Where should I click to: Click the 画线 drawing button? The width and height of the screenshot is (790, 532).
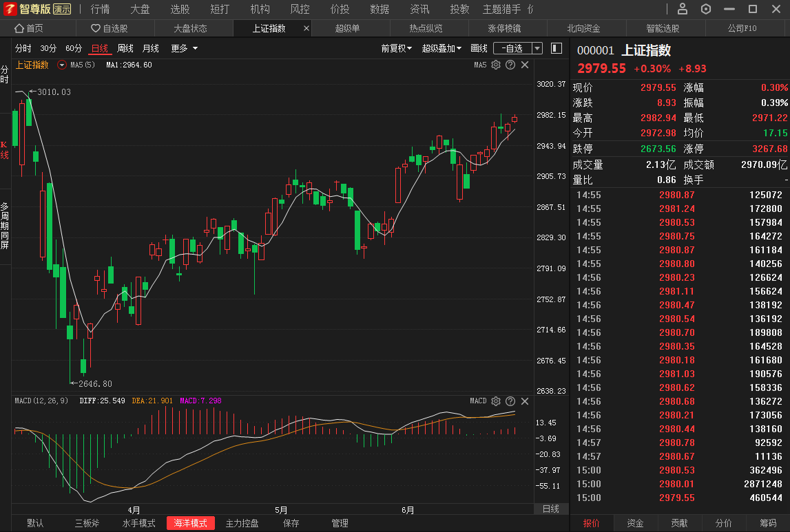tap(479, 48)
